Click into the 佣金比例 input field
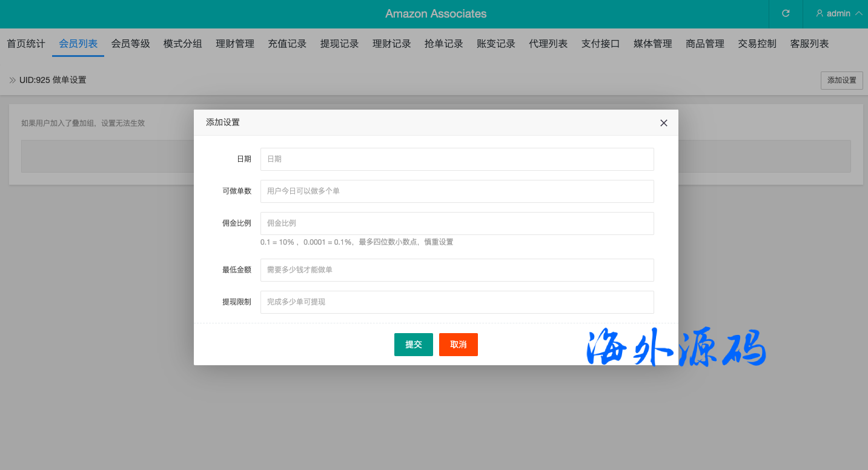This screenshot has width=868, height=470. [457, 223]
